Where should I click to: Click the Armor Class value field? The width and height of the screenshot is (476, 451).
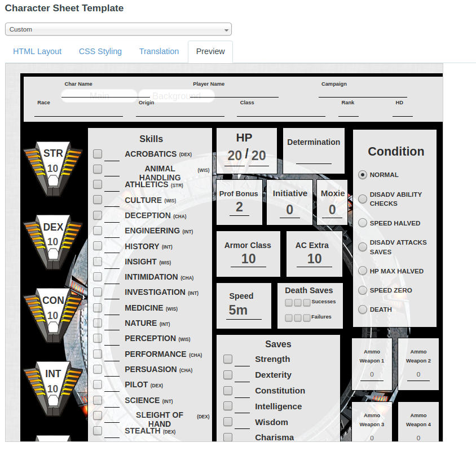pos(248,259)
